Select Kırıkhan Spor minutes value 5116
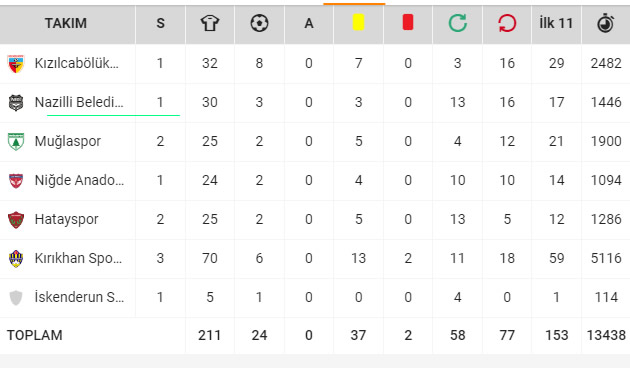The width and height of the screenshot is (630, 368). tap(606, 258)
